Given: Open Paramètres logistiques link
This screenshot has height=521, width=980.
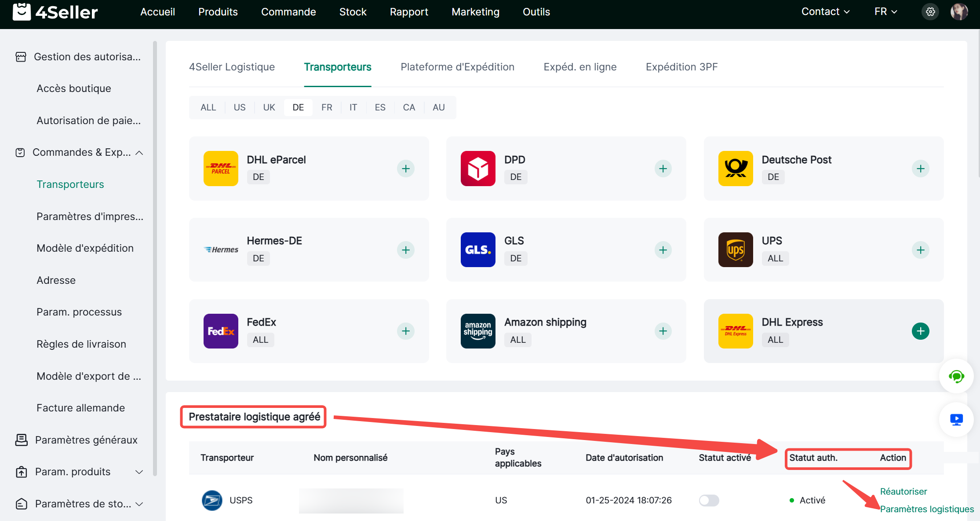Looking at the screenshot, I should [926, 509].
